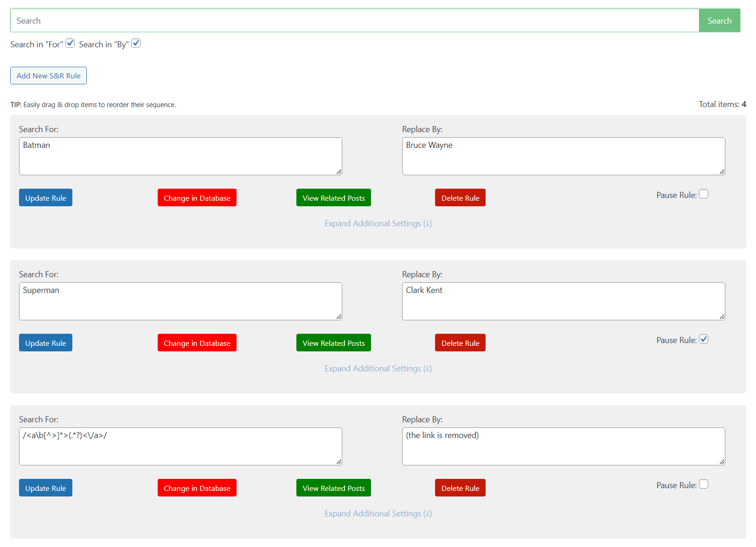The height and width of the screenshot is (547, 756).
Task: Click resize handle of Bruce Wayne textarea
Action: coord(722,172)
